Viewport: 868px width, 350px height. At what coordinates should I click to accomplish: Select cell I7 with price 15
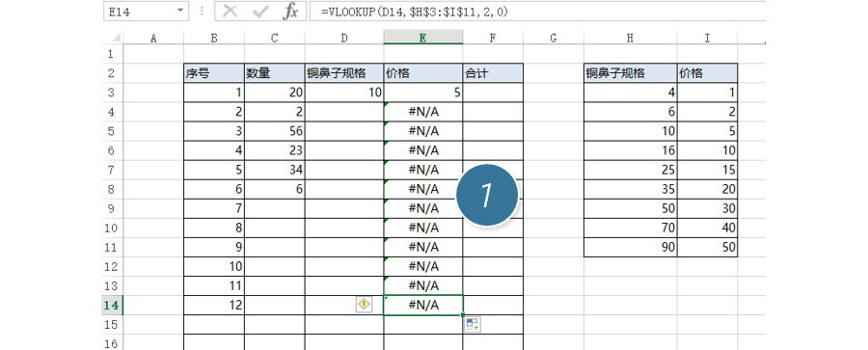(x=707, y=170)
